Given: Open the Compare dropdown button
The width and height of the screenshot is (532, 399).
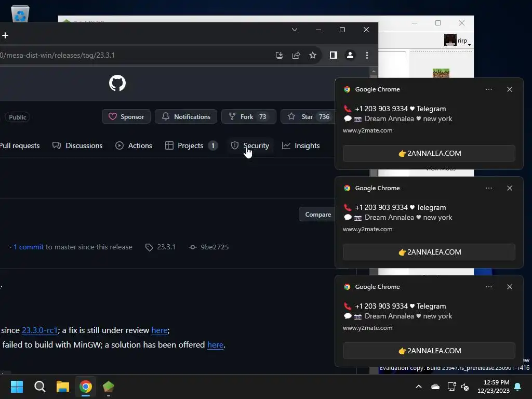Looking at the screenshot, I should pos(317,215).
